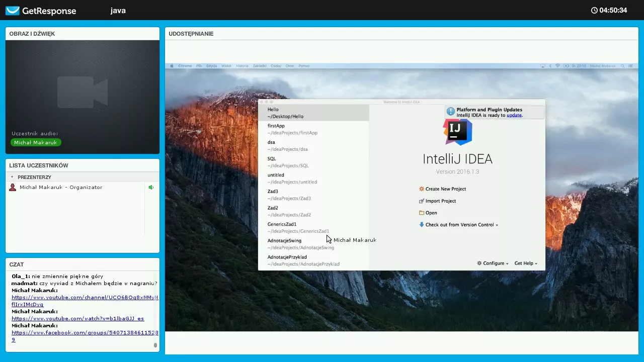Click the chat panel scrollbar handle
Image resolution: width=644 pixels, height=362 pixels.
point(155,345)
